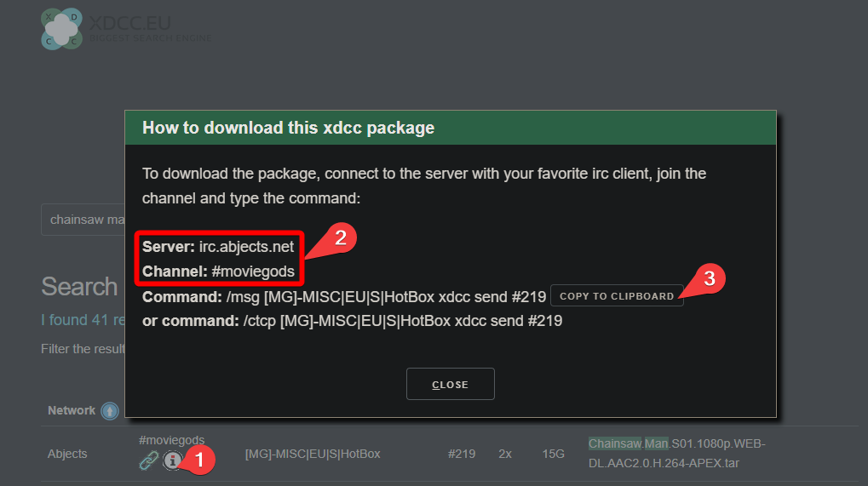The image size is (868, 486).
Task: Click the info icon beside the link icon
Action: 172,460
